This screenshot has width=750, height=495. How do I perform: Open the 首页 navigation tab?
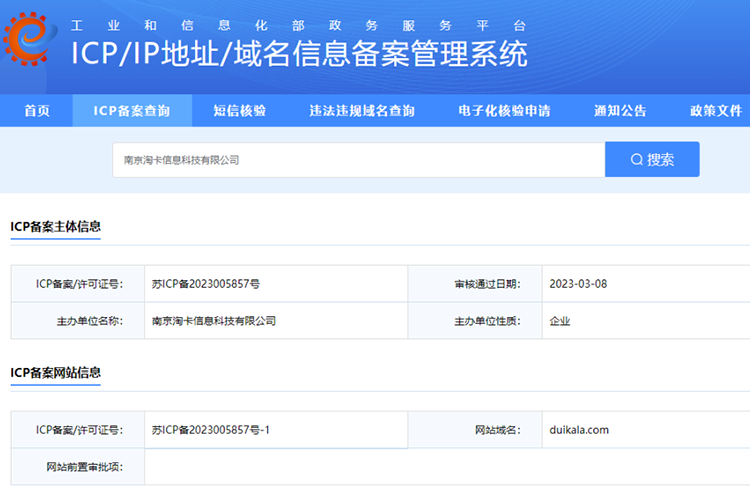pos(37,110)
